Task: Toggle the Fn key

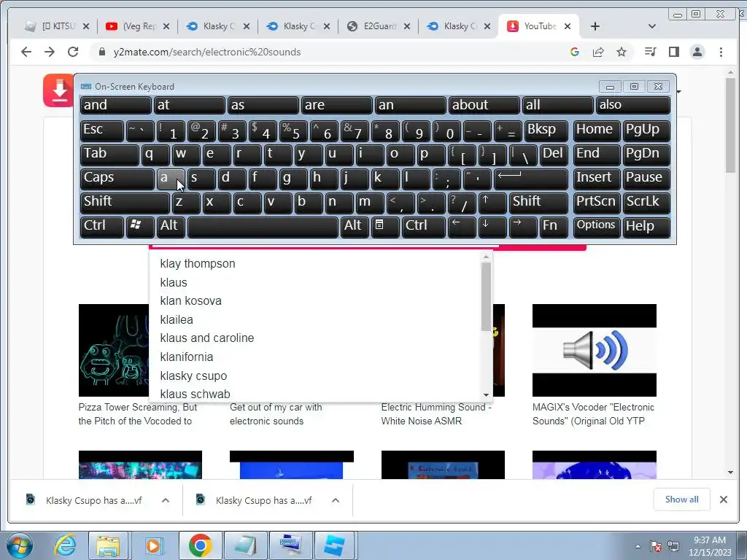Action: click(x=554, y=227)
